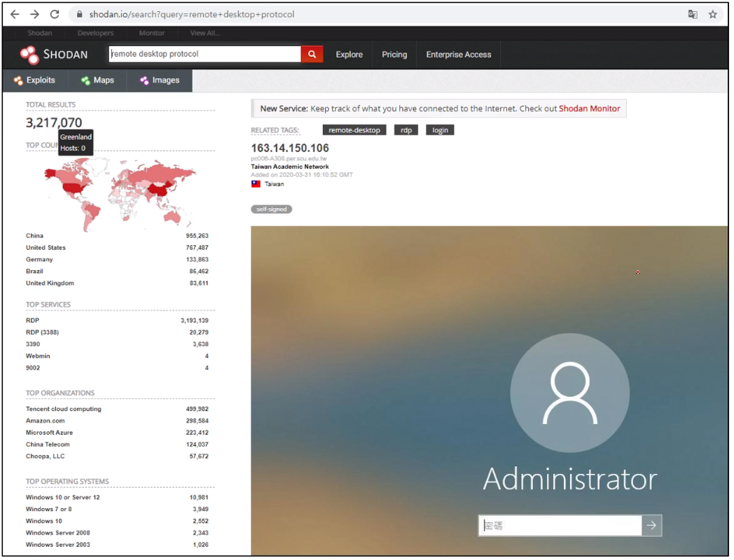Filter by RDP service

pyautogui.click(x=33, y=321)
